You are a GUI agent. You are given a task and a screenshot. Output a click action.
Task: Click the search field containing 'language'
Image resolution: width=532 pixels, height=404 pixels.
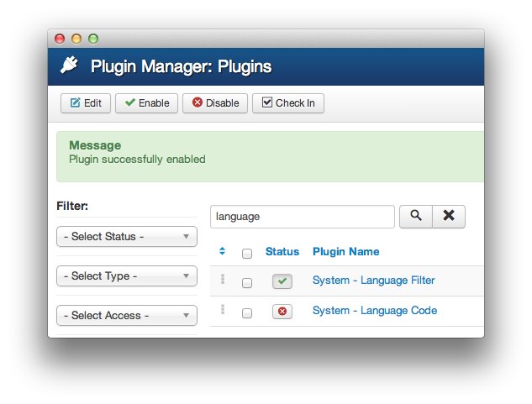[x=302, y=217]
